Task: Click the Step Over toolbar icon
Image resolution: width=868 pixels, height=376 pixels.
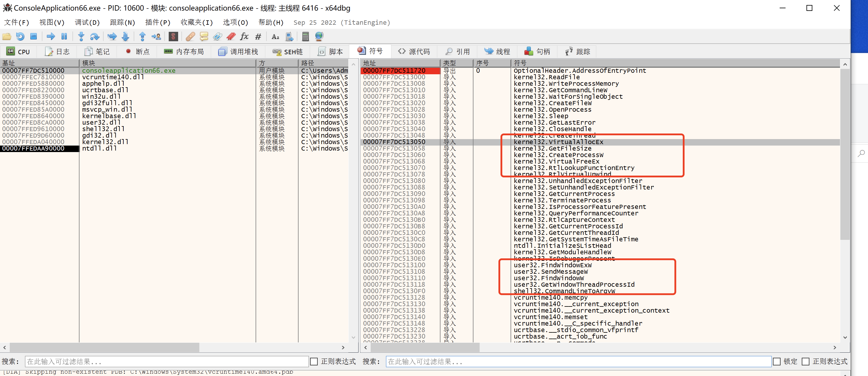Action: (x=95, y=37)
